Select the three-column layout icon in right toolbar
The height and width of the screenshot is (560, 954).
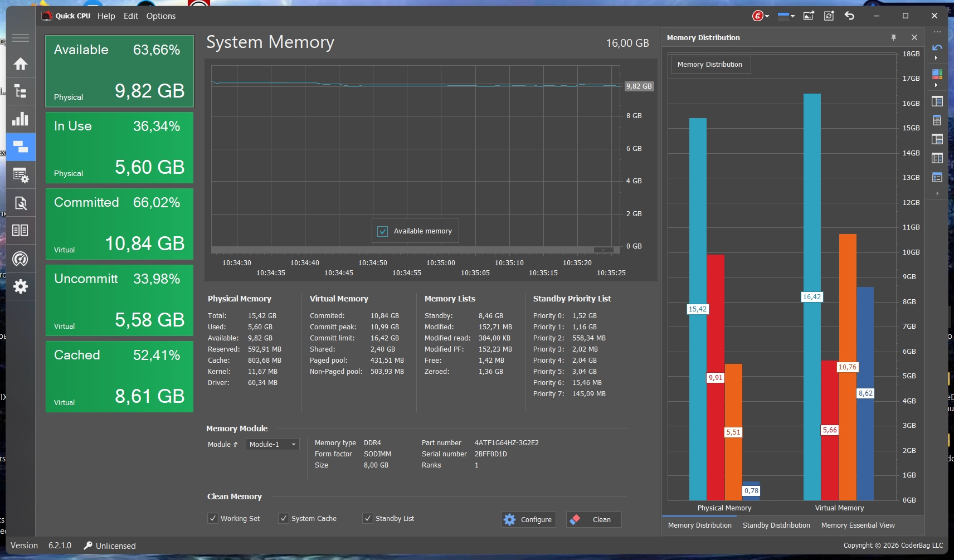(x=937, y=158)
